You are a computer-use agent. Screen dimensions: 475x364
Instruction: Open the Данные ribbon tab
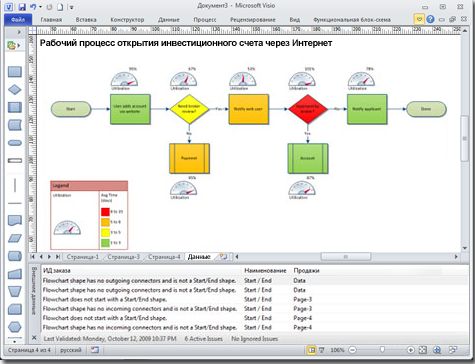coord(169,20)
